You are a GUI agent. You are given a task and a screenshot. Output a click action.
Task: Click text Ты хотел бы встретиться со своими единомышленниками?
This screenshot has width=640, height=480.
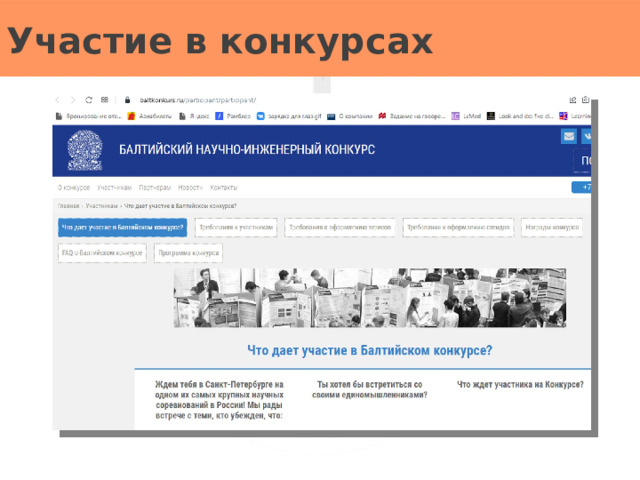click(370, 390)
